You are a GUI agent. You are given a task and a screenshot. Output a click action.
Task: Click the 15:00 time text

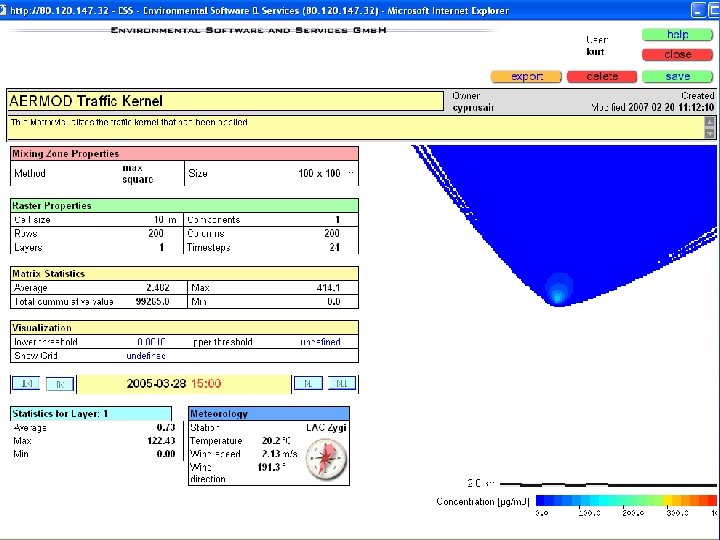point(206,383)
